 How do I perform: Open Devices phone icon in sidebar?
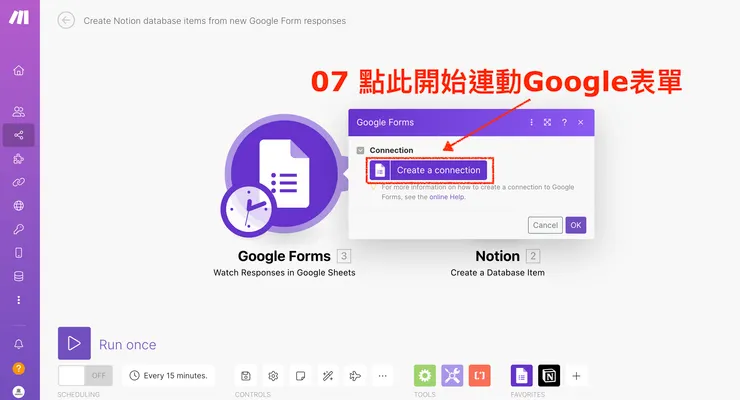pos(18,253)
